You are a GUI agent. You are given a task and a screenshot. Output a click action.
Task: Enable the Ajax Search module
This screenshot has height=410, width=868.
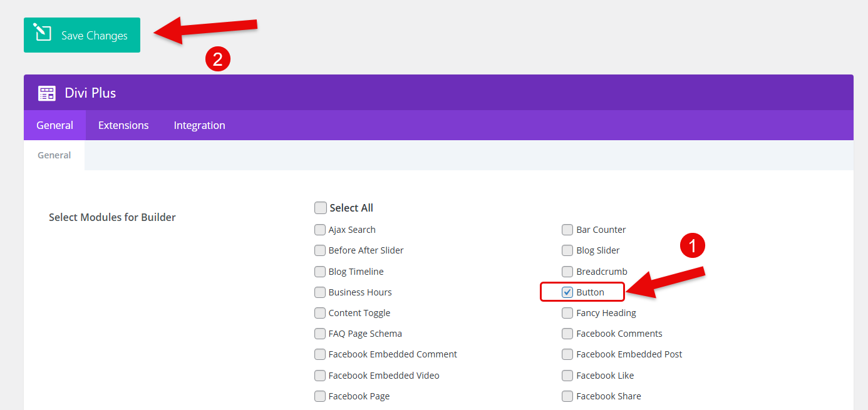(x=320, y=230)
